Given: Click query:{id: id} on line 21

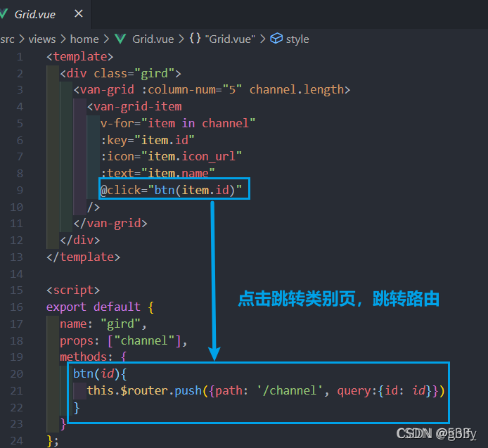Looking at the screenshot, I should [x=385, y=390].
